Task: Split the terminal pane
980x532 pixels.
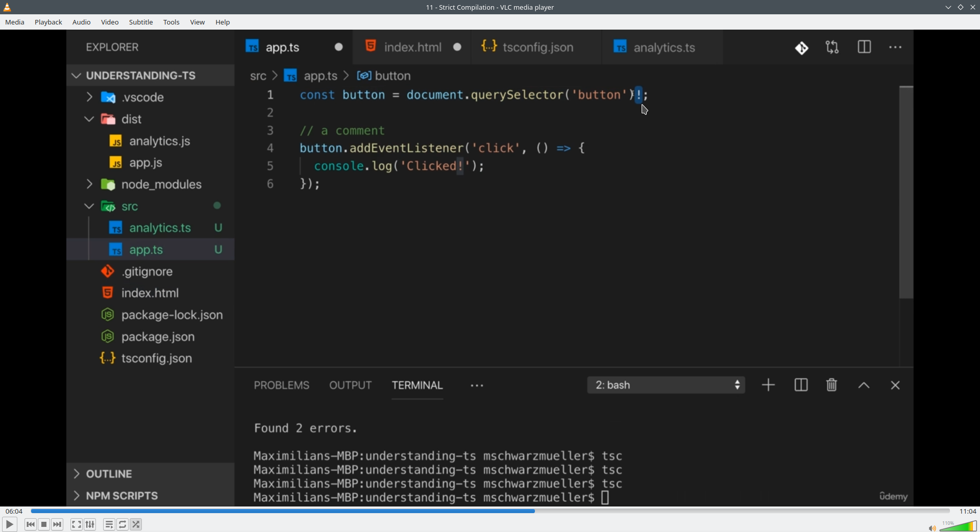Action: click(801, 385)
